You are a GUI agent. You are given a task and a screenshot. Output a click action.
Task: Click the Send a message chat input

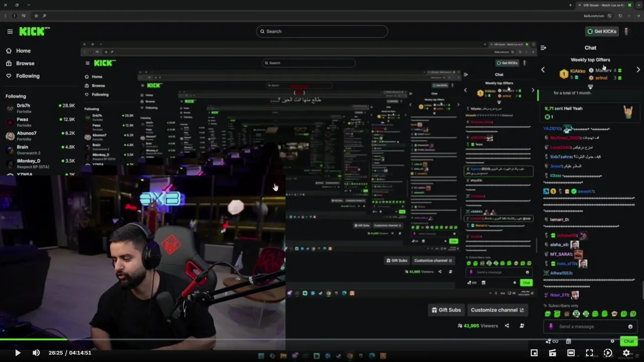(590, 327)
